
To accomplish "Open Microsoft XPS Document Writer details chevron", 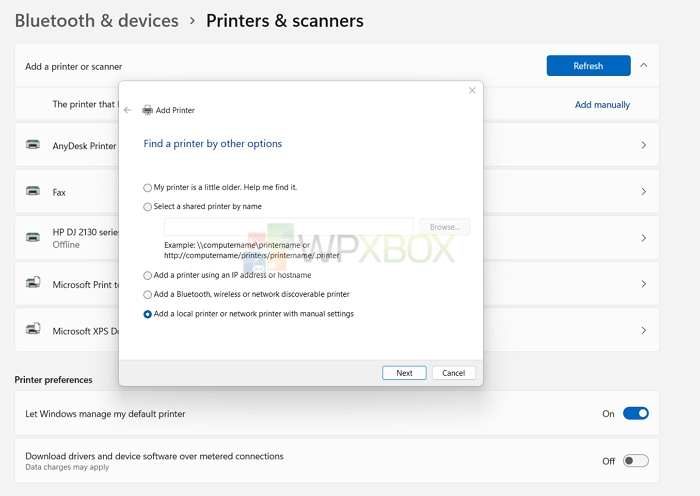I will point(643,330).
